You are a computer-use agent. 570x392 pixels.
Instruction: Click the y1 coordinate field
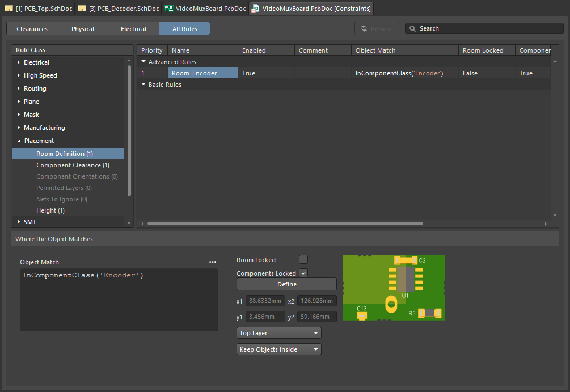coord(265,317)
